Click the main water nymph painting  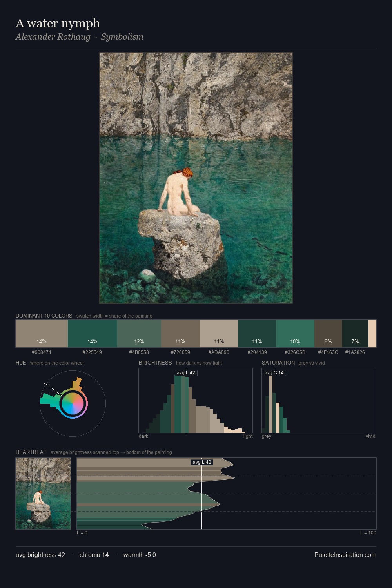coord(196,178)
